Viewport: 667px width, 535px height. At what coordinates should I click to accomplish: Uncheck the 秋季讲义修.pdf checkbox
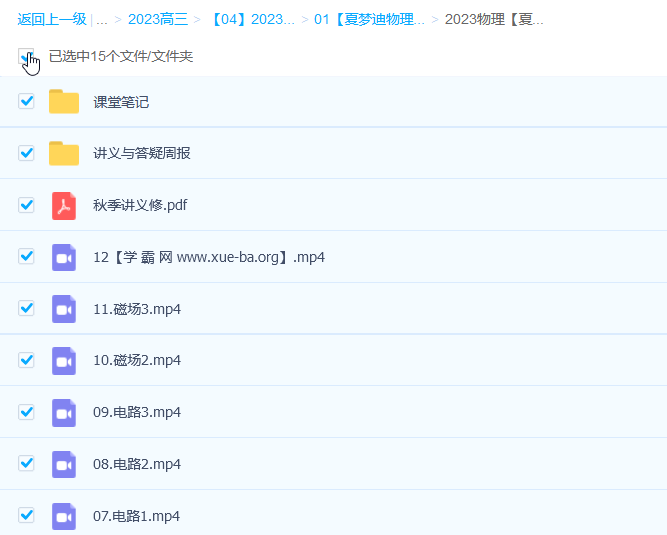pos(27,205)
